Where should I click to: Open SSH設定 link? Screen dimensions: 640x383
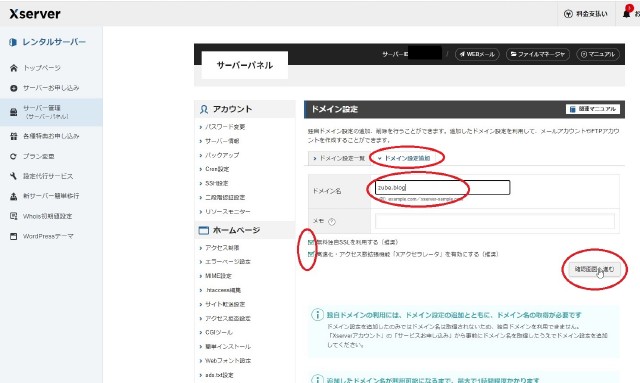(x=217, y=183)
